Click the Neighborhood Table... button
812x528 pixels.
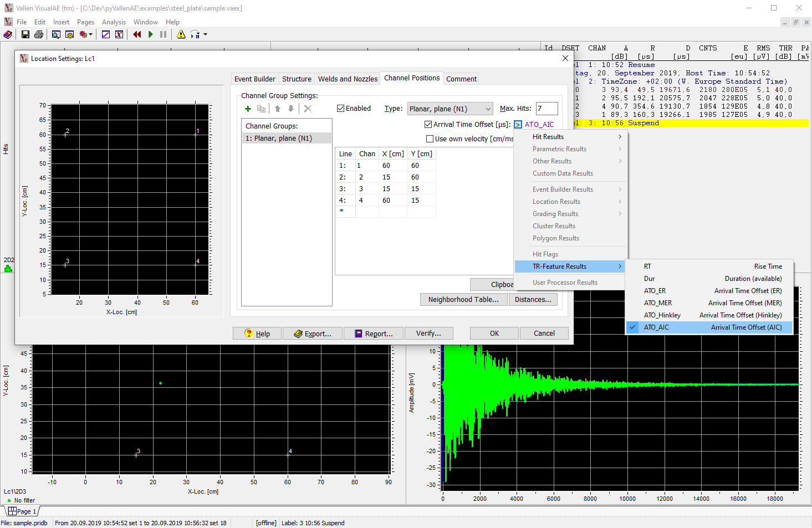(x=463, y=300)
